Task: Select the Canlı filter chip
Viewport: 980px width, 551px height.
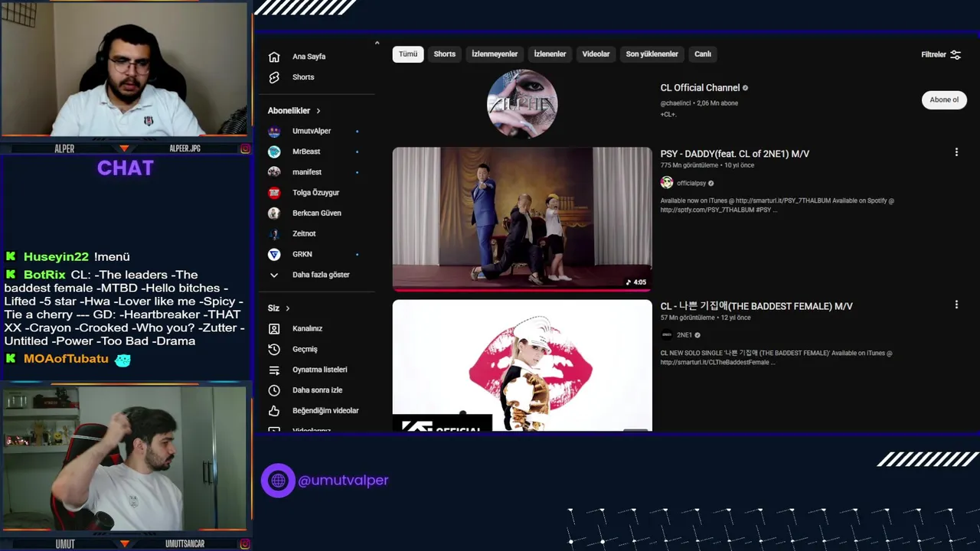Action: click(x=703, y=54)
